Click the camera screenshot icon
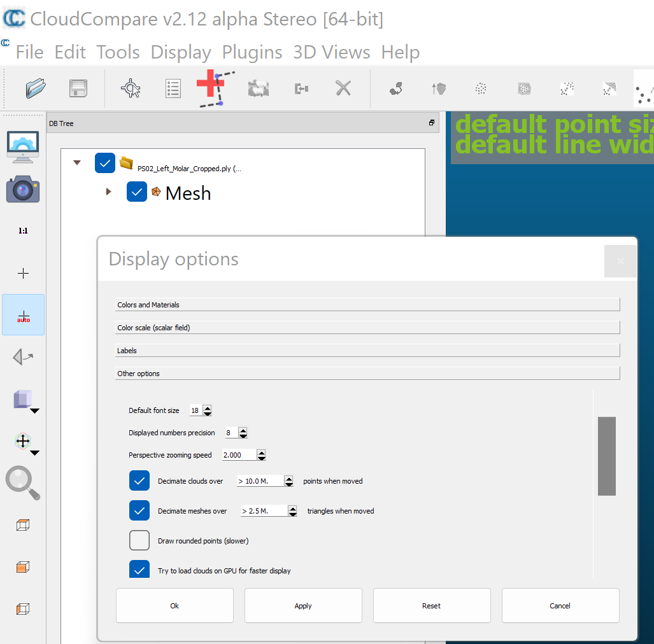Screen dimensions: 654x644 [x=22, y=189]
